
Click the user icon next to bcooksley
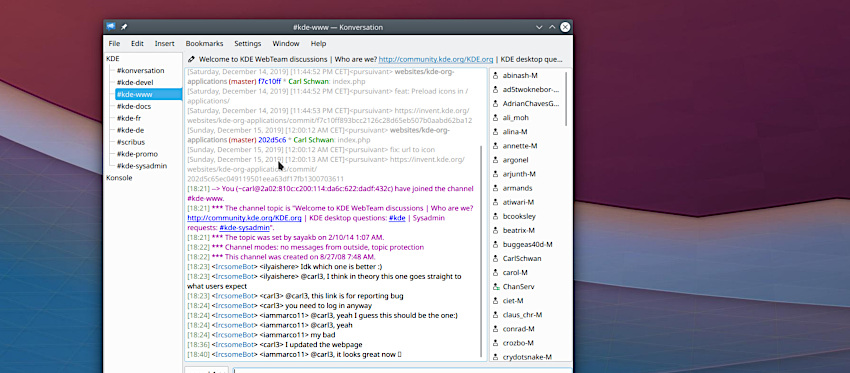tap(495, 216)
